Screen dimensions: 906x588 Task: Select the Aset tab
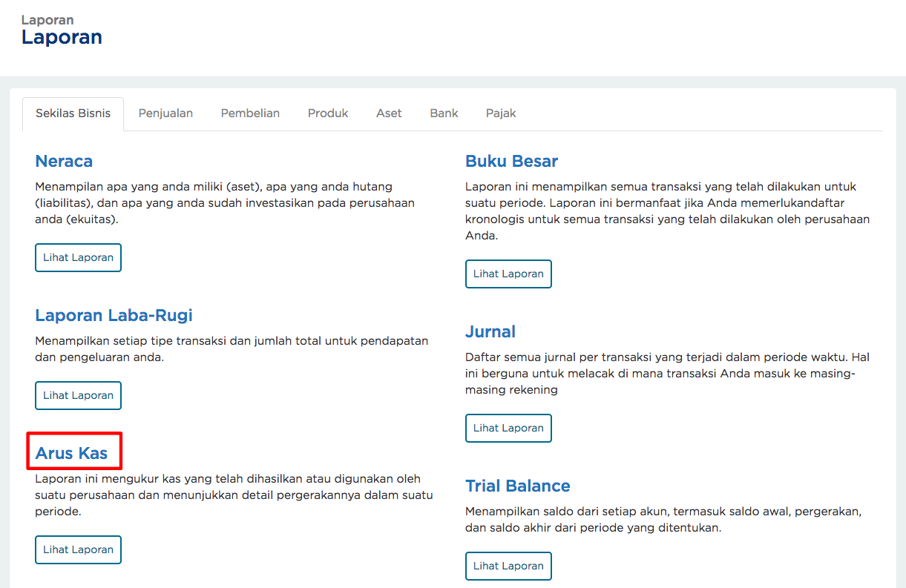click(389, 113)
